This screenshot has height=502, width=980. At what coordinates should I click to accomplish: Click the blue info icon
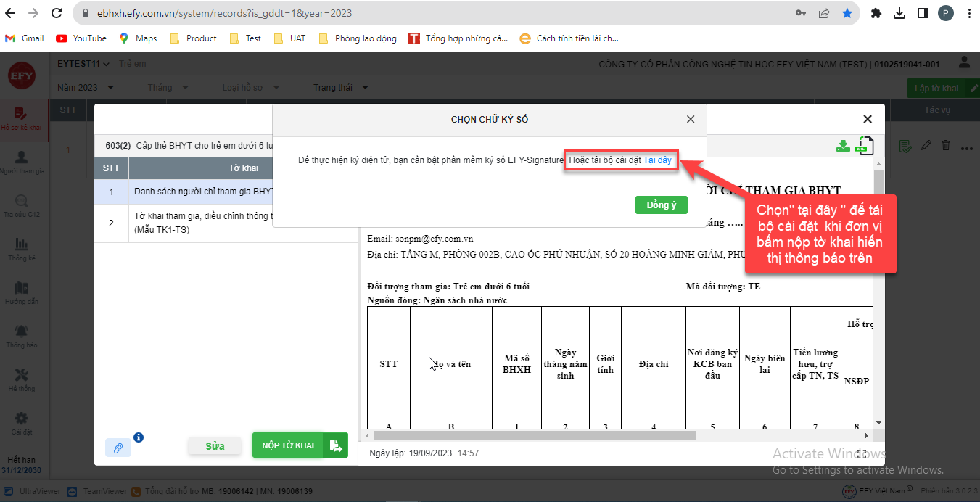139,437
